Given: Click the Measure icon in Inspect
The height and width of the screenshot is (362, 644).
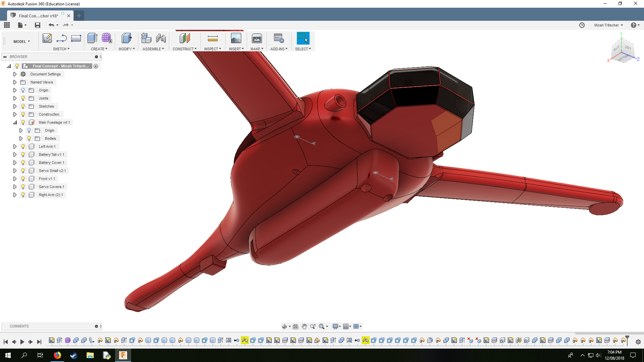Looking at the screenshot, I should click(x=213, y=38).
